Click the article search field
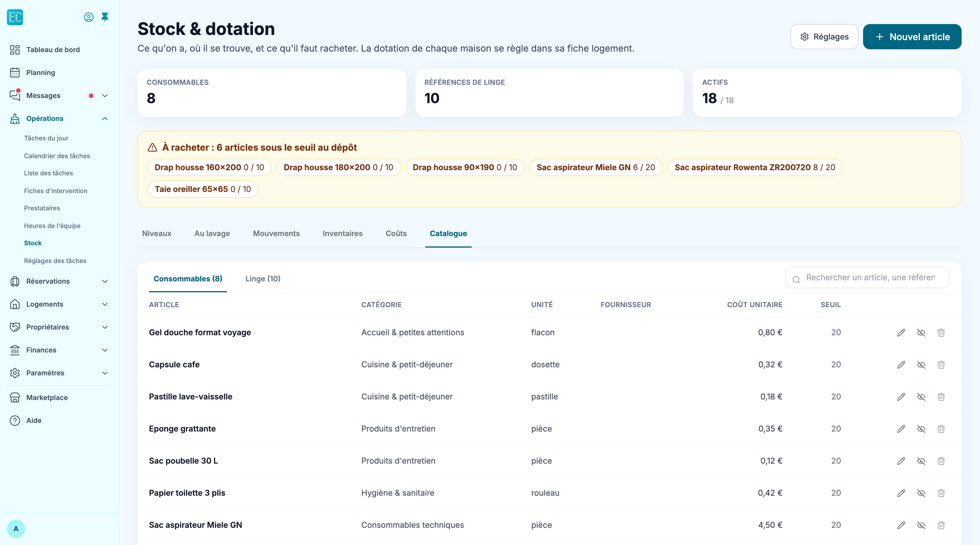The height and width of the screenshot is (545, 980). (x=868, y=278)
